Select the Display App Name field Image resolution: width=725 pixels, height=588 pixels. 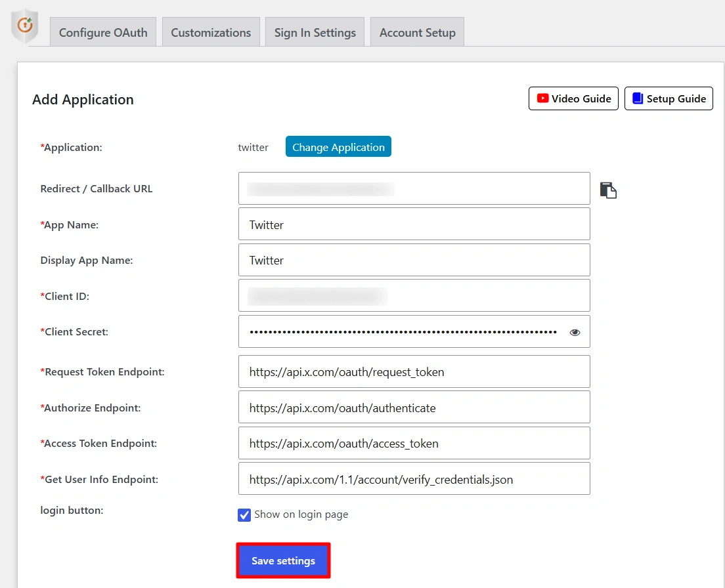[x=414, y=260]
